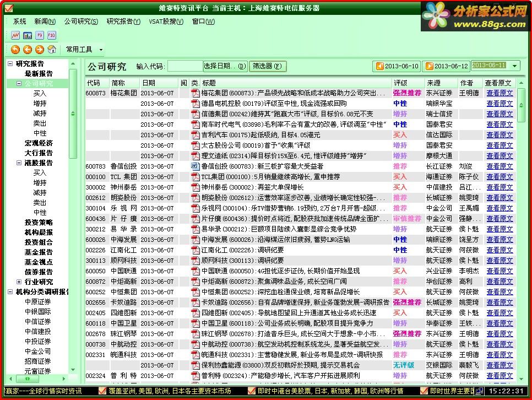Open the PDF icon for 中国卫星 report
Image resolution: width=532 pixels, height=400 pixels.
[196, 323]
